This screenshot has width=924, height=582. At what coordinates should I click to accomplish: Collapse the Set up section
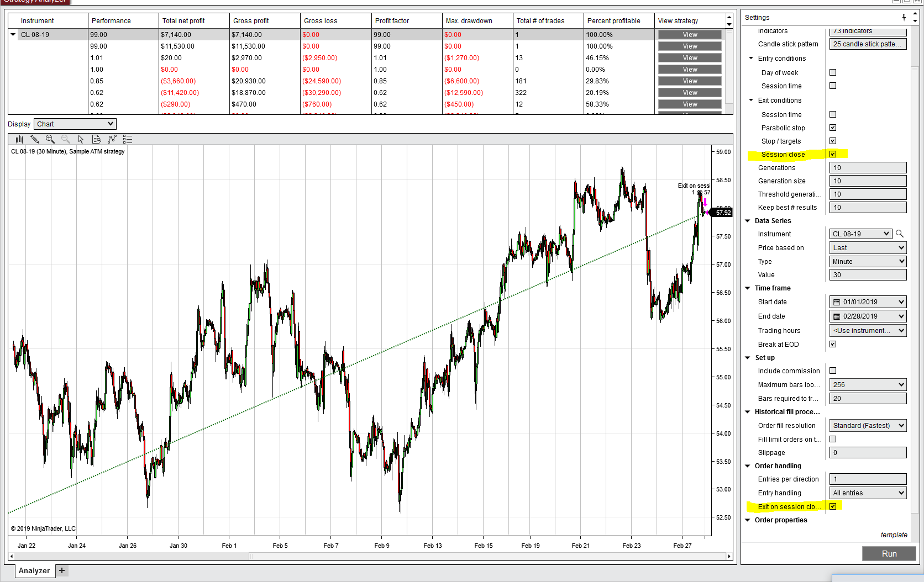[748, 358]
